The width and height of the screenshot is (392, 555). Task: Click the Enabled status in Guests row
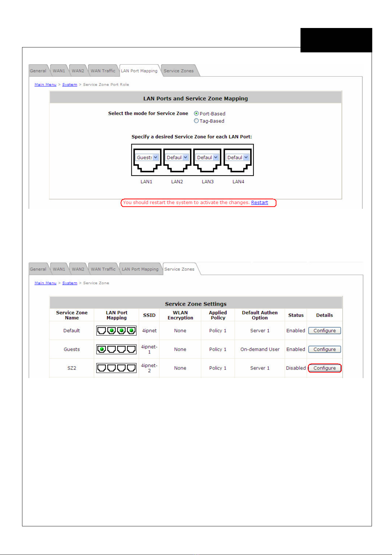[296, 349]
